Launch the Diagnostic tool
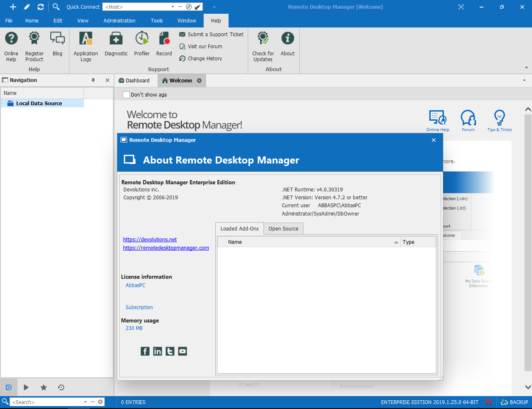The image size is (532, 409). [116, 44]
